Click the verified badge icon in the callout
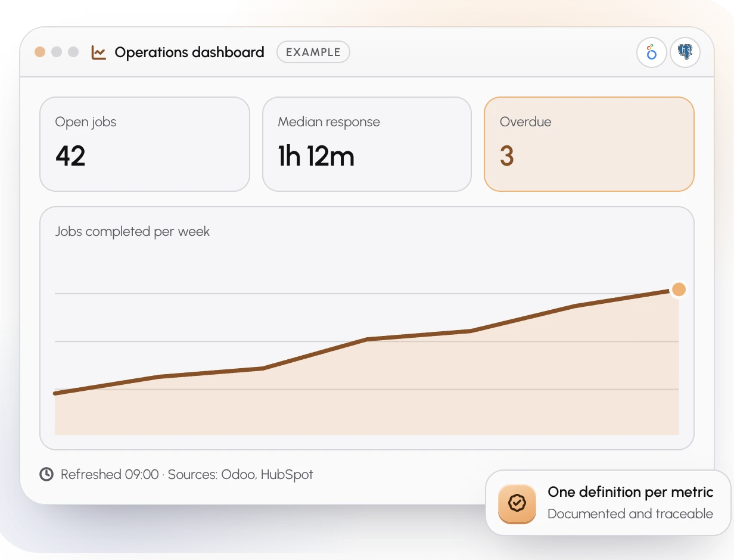 pyautogui.click(x=517, y=504)
